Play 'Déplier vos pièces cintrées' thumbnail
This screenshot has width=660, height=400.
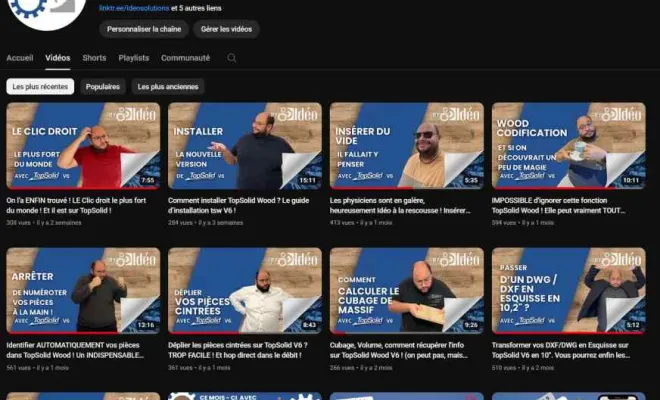pyautogui.click(x=245, y=291)
